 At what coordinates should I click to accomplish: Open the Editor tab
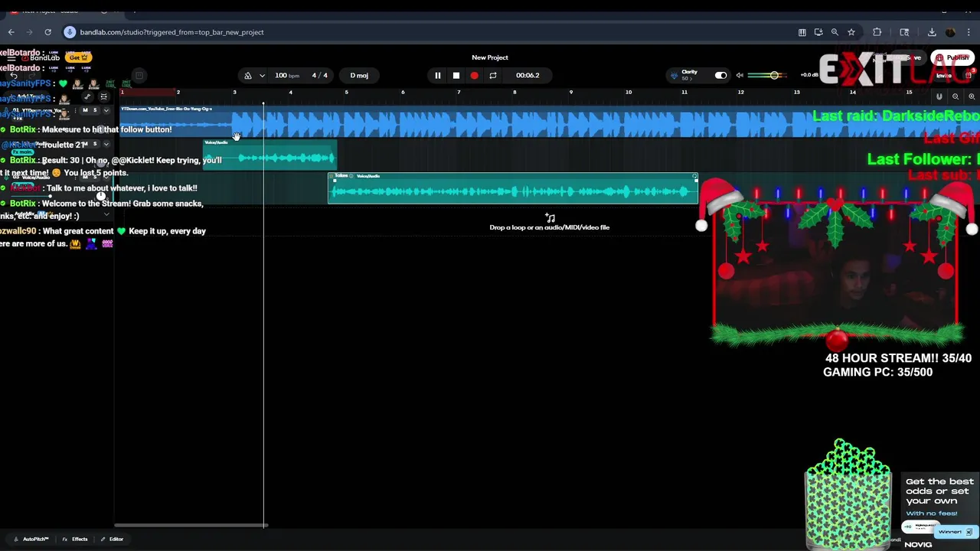(x=112, y=539)
